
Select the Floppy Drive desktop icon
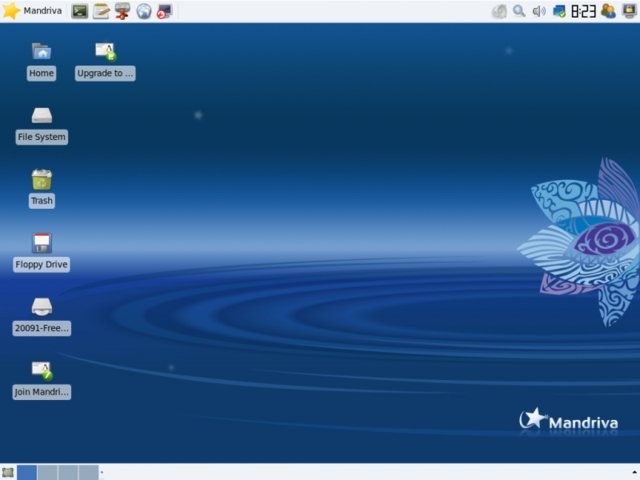42,253
